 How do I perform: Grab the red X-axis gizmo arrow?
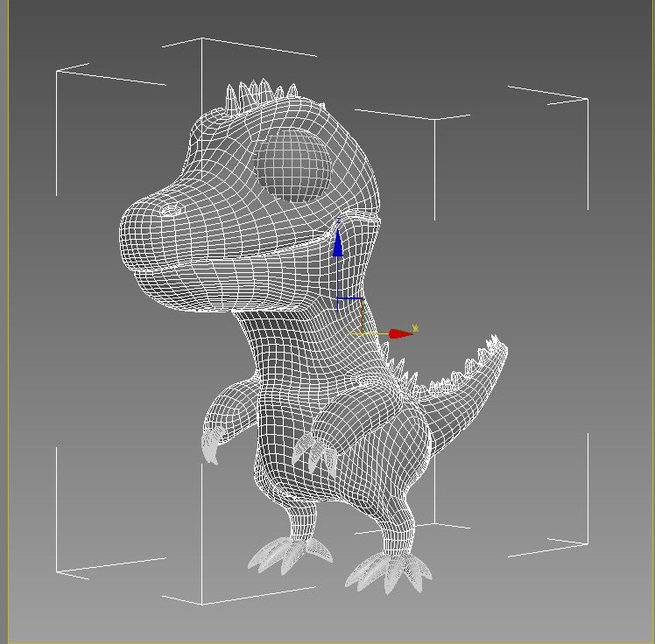click(x=400, y=333)
